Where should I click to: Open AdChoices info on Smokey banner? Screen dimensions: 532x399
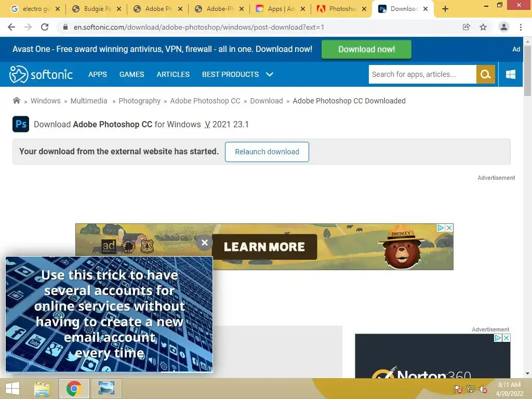[441, 228]
